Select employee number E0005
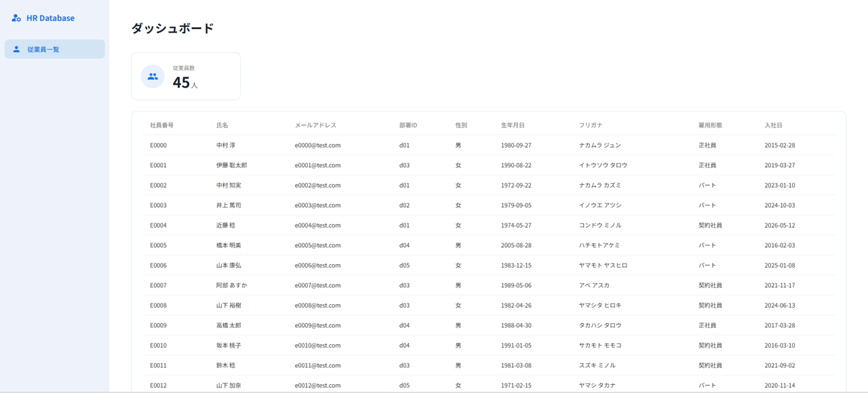Image resolution: width=868 pixels, height=393 pixels. [x=158, y=245]
